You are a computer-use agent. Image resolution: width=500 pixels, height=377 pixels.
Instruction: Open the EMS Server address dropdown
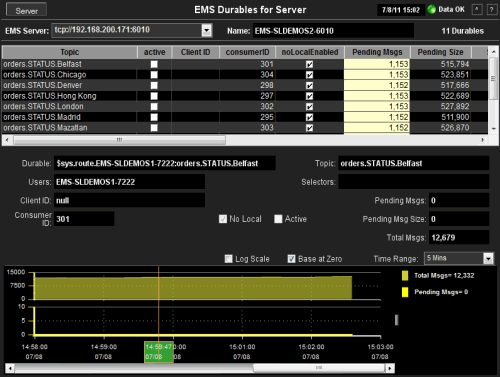click(207, 30)
